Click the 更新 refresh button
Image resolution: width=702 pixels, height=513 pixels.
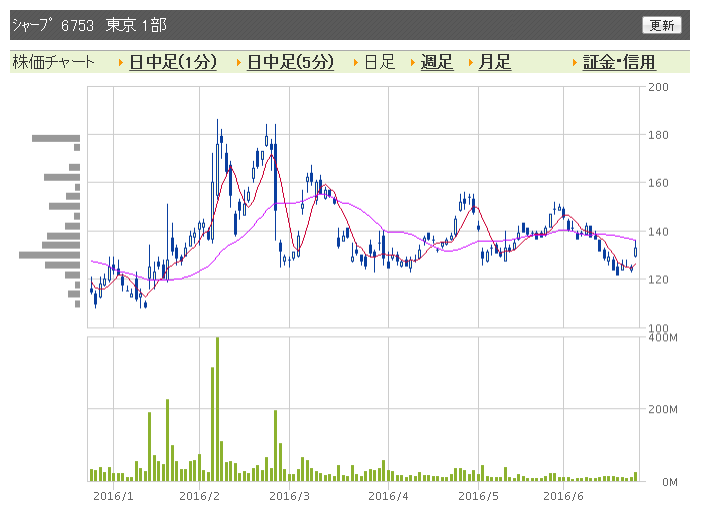click(x=661, y=25)
